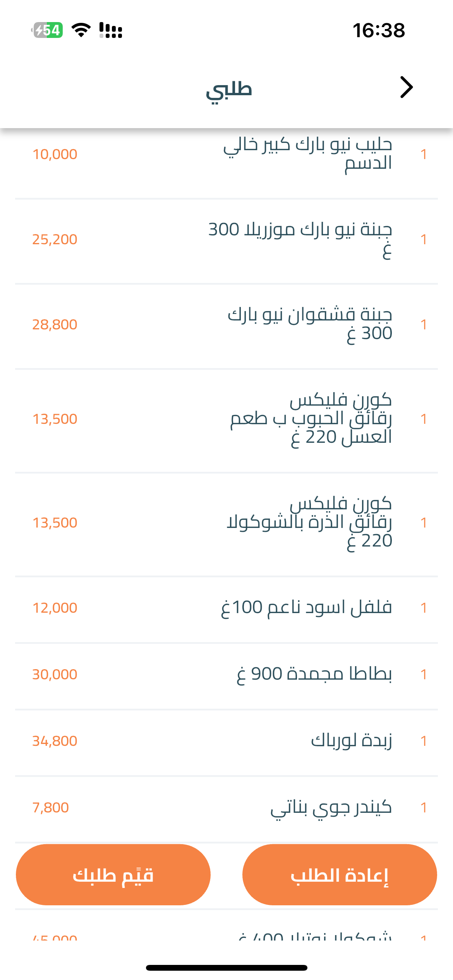Tap the 34,800 price of زبدة لورباك
The height and width of the screenshot is (980, 453).
[55, 741]
